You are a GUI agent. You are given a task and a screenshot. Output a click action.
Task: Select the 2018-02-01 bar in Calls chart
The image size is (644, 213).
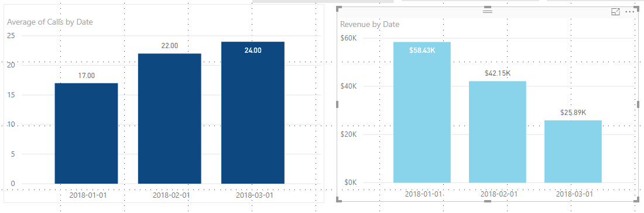(170, 119)
